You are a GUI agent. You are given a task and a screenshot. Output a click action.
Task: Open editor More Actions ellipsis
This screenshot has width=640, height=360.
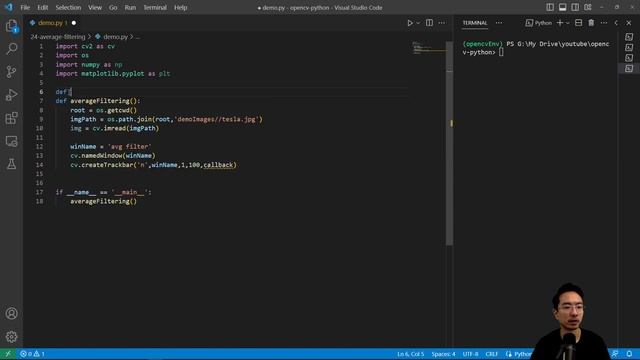(442, 23)
